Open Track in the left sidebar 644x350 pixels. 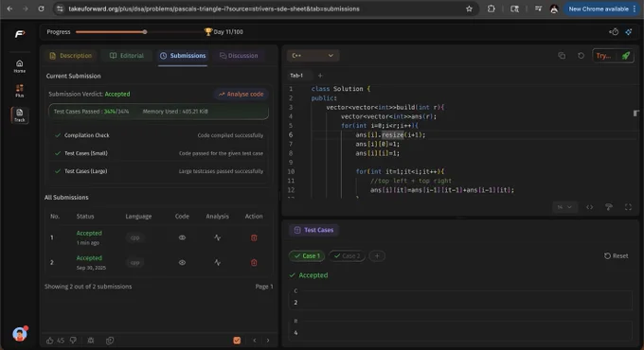coord(19,115)
